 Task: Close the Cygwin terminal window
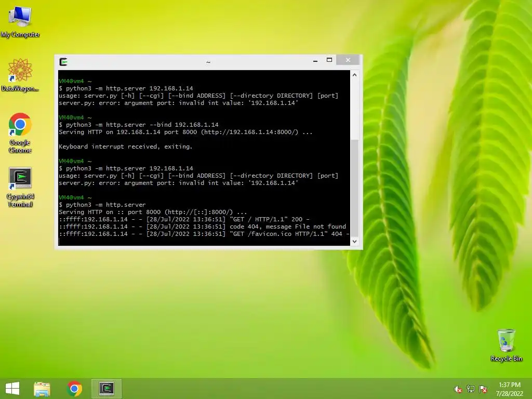(348, 60)
